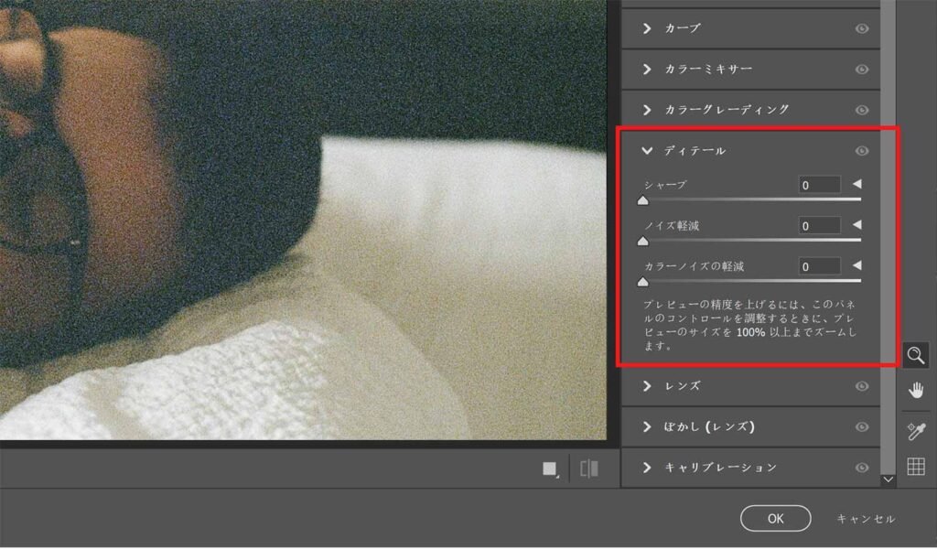The height and width of the screenshot is (560, 937).
Task: Toggle the カラーミキサー eye icon
Action: coord(861,70)
